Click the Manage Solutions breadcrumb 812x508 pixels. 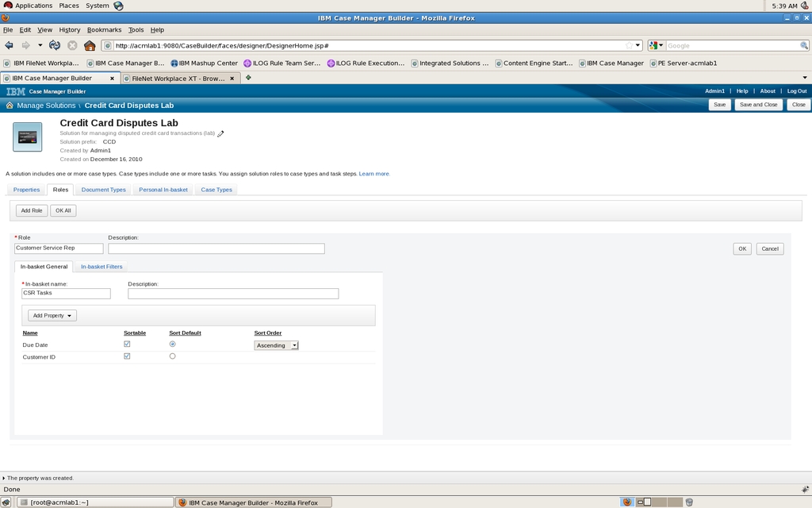[46, 106]
